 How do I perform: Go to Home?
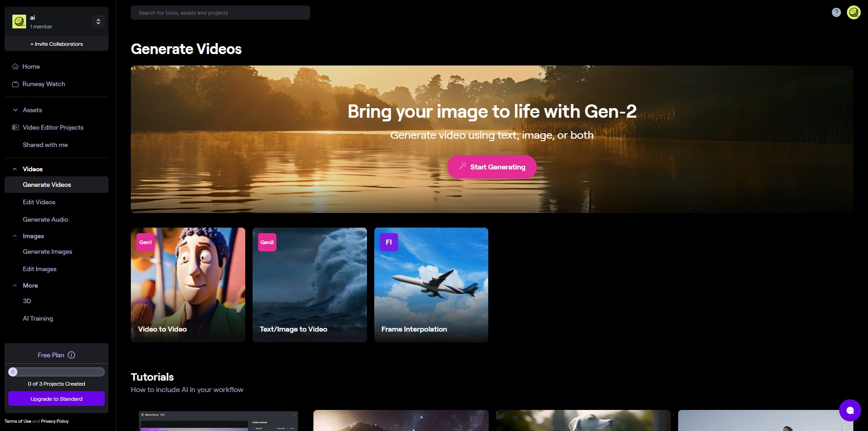coord(31,66)
